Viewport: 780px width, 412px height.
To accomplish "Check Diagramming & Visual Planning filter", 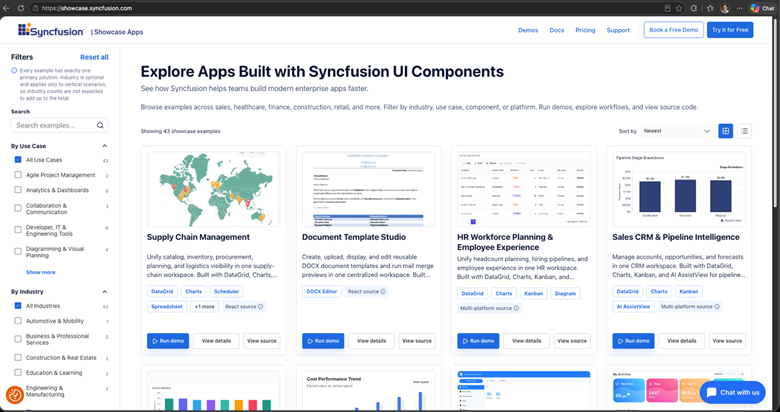I will coord(18,251).
